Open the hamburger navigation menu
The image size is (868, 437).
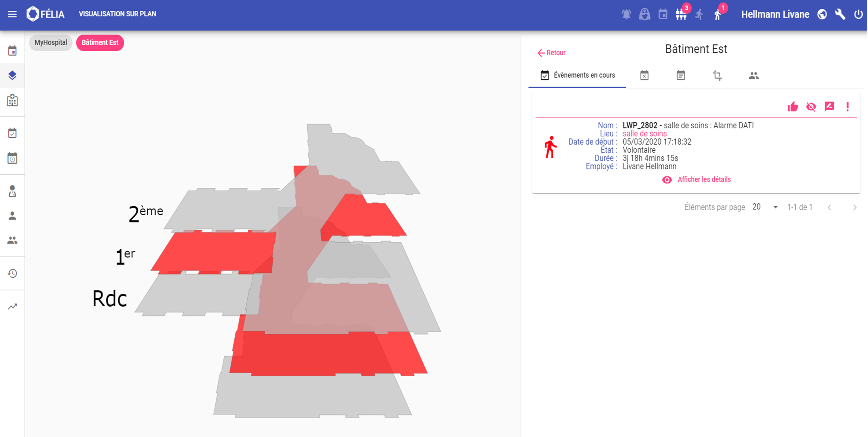click(12, 14)
